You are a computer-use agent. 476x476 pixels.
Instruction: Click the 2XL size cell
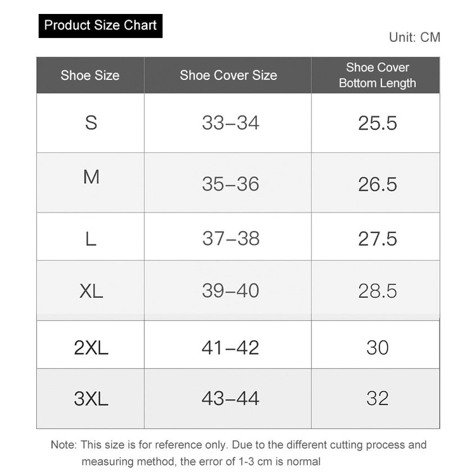click(91, 347)
